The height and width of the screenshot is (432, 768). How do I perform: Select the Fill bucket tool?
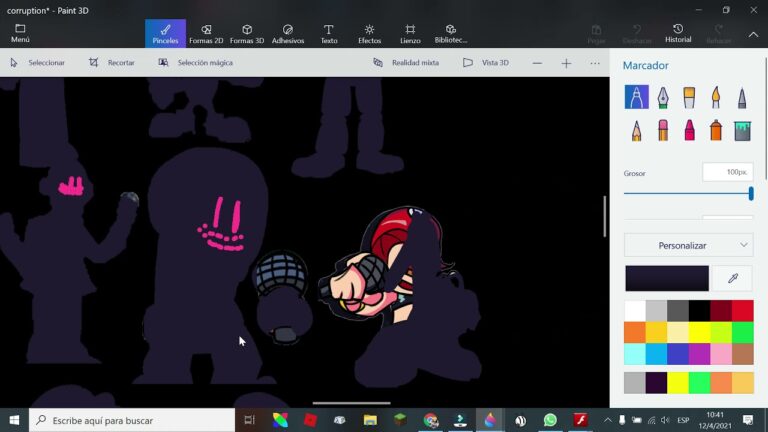(x=742, y=130)
